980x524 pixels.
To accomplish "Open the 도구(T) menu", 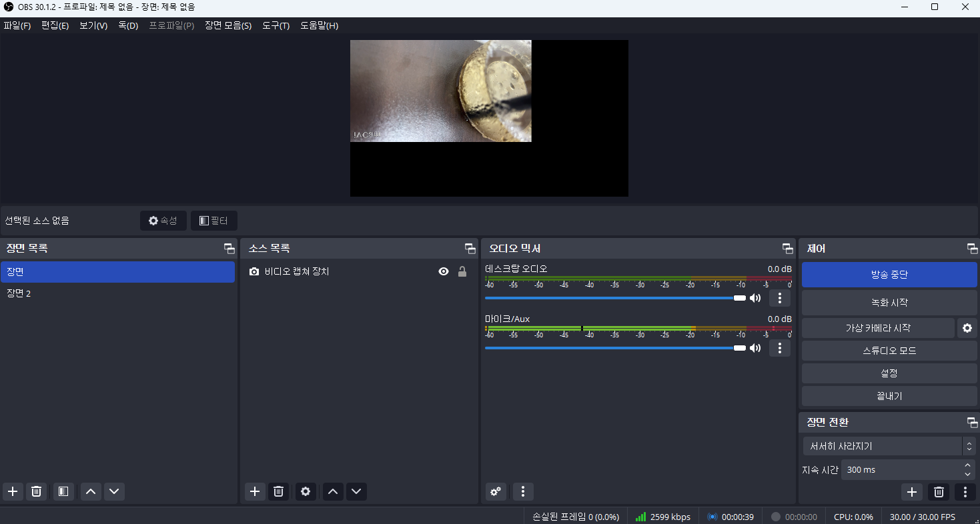I will 276,26.
